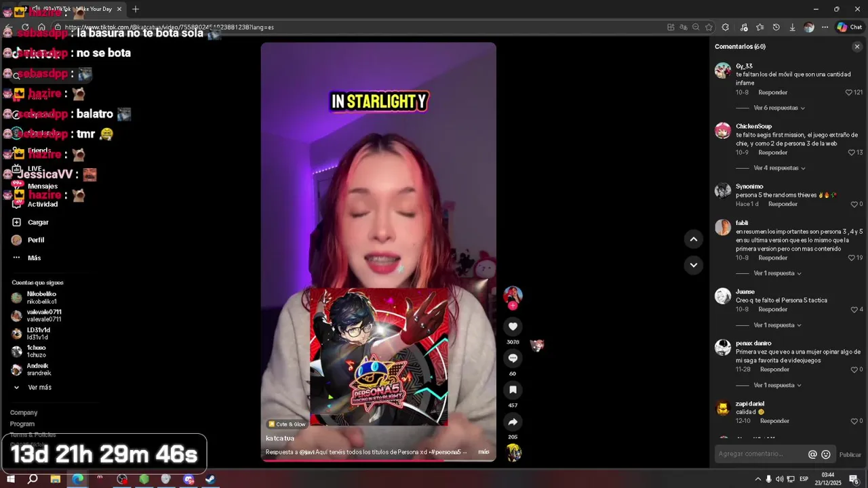Open File Explorer from taskbar
Image resolution: width=868 pixels, height=488 pixels.
pos(56,479)
